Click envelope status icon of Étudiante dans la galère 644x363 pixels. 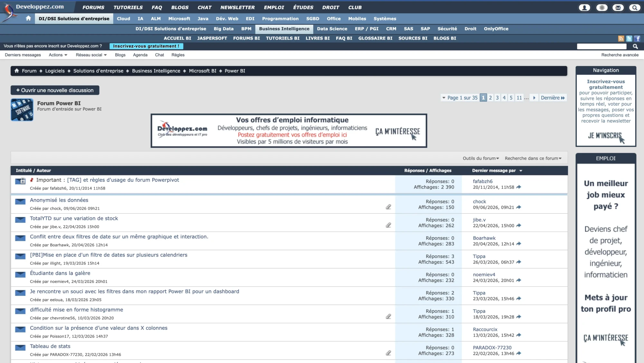pyautogui.click(x=20, y=275)
